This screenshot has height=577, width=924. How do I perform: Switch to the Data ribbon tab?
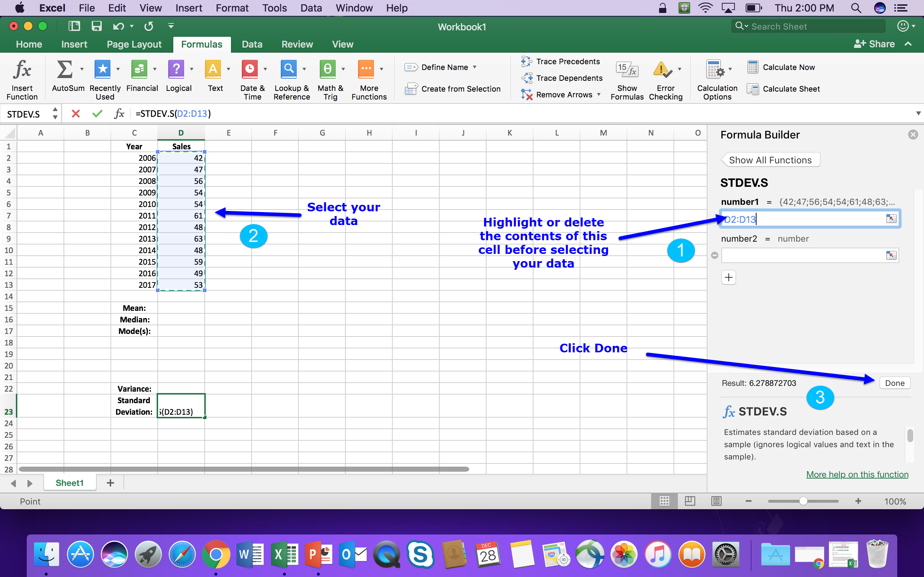click(x=252, y=44)
